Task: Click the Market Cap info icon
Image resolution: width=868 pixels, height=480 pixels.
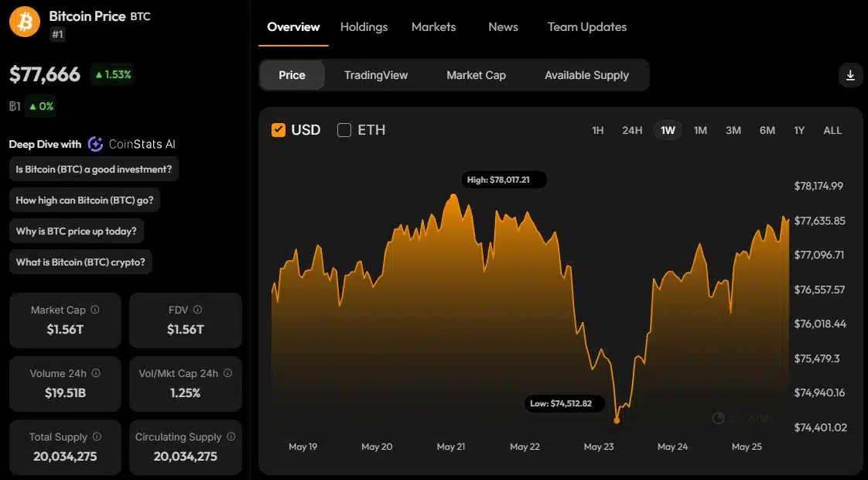Action: [x=95, y=310]
